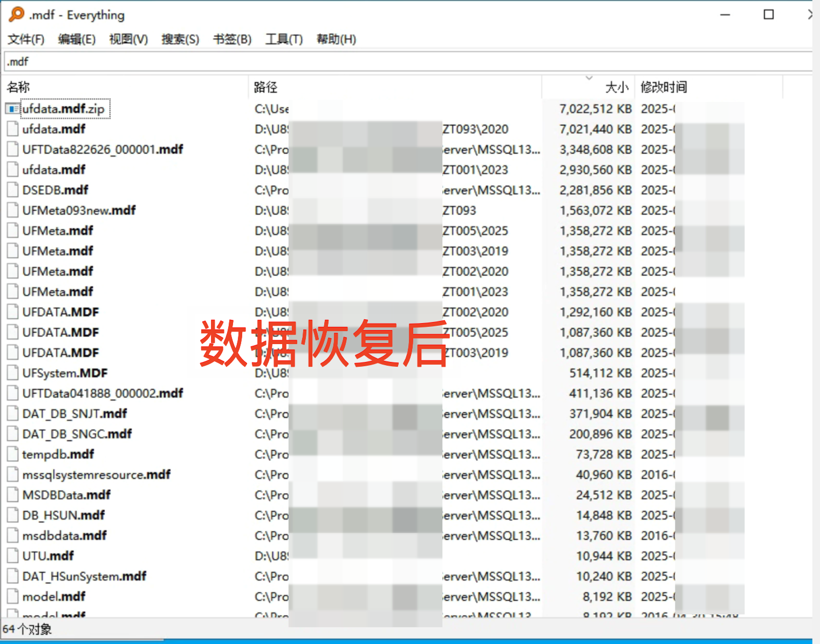
Task: Click file icon of DB_HSUN.mdf
Action: coord(13,515)
